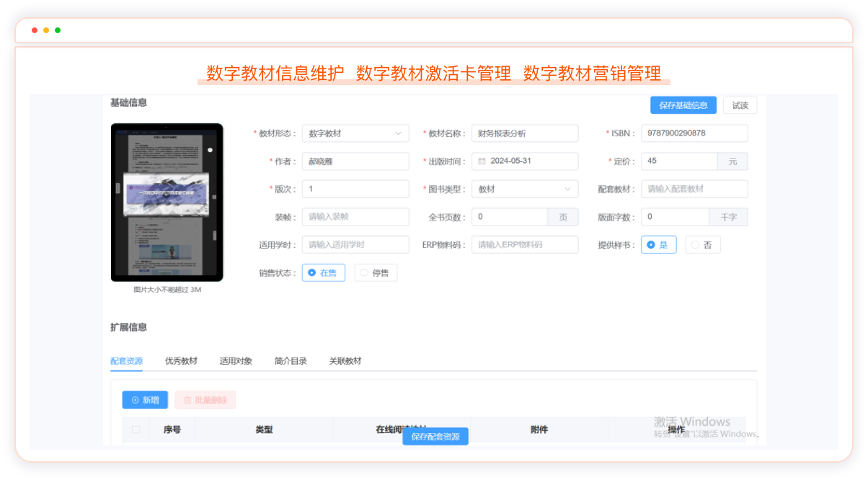The image size is (868, 480).
Task: Select 是 for 提供样书
Action: [x=658, y=245]
